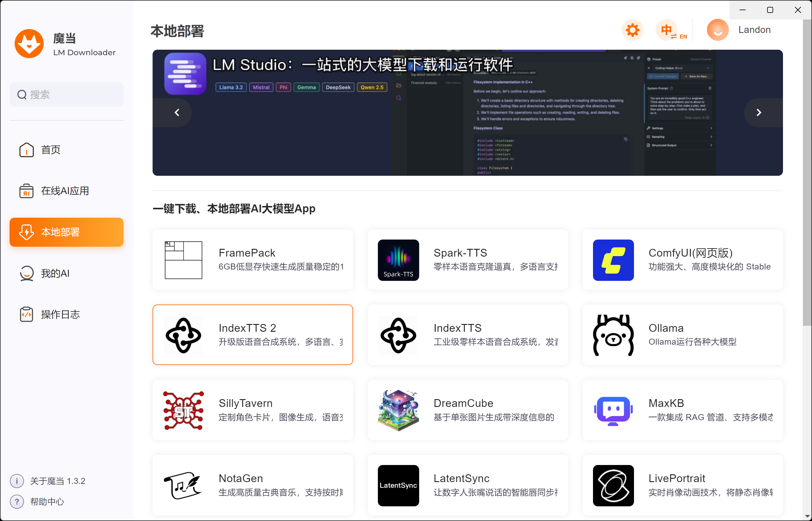Click the LivePortrait title text
The width and height of the screenshot is (812, 521).
[677, 478]
